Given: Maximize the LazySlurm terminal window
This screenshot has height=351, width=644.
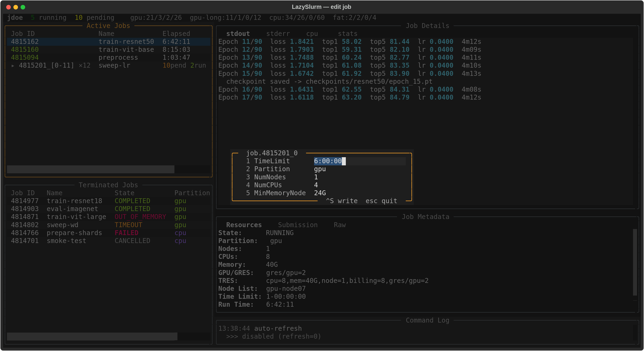Looking at the screenshot, I should click(23, 7).
